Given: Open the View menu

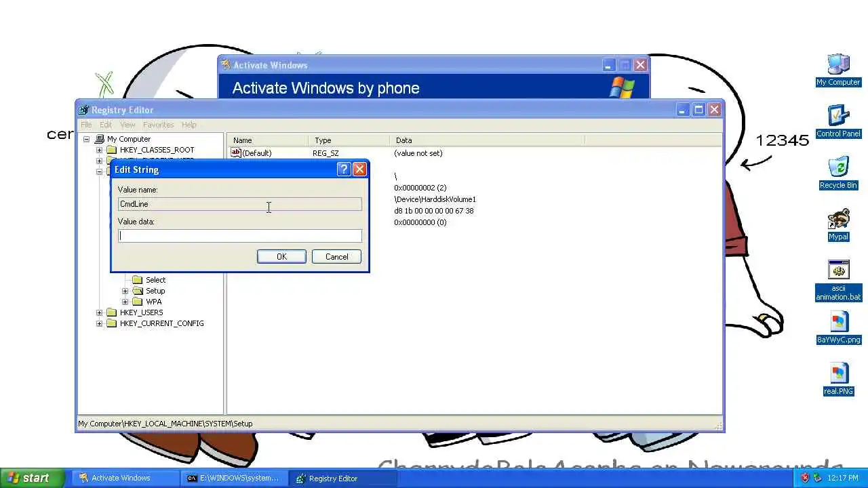Looking at the screenshot, I should click(127, 125).
